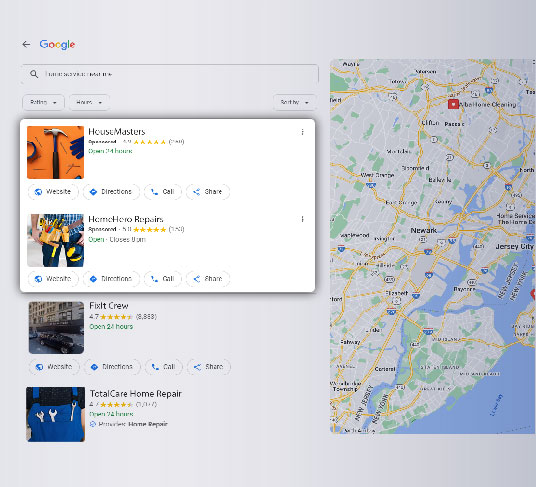Click the Newark label on the map
The width and height of the screenshot is (536, 487).
(x=424, y=230)
